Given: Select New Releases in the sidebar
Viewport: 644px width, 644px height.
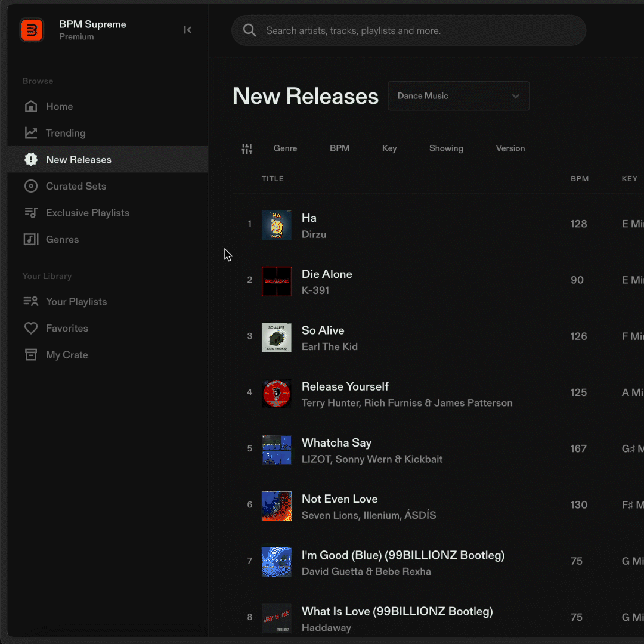Looking at the screenshot, I should pyautogui.click(x=107, y=159).
